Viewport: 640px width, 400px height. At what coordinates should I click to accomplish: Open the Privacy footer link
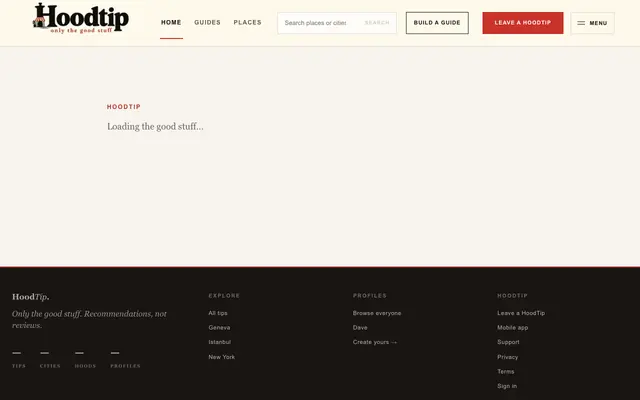click(x=507, y=357)
